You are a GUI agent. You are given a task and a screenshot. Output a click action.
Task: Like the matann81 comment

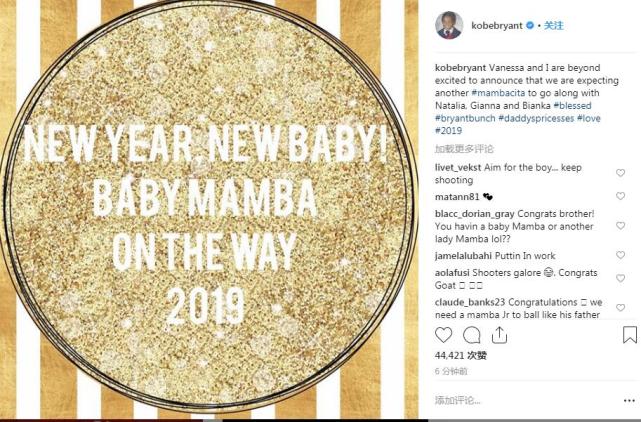pyautogui.click(x=621, y=196)
